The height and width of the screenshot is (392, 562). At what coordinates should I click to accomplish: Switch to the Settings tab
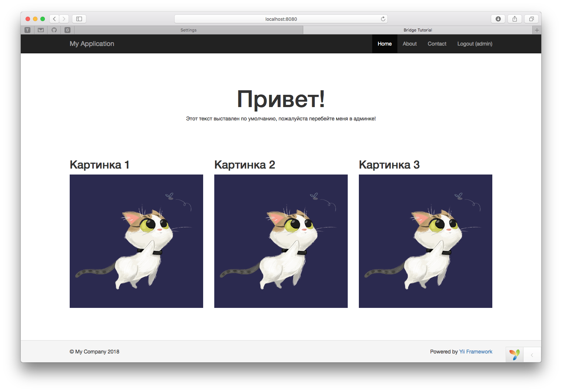tap(189, 30)
